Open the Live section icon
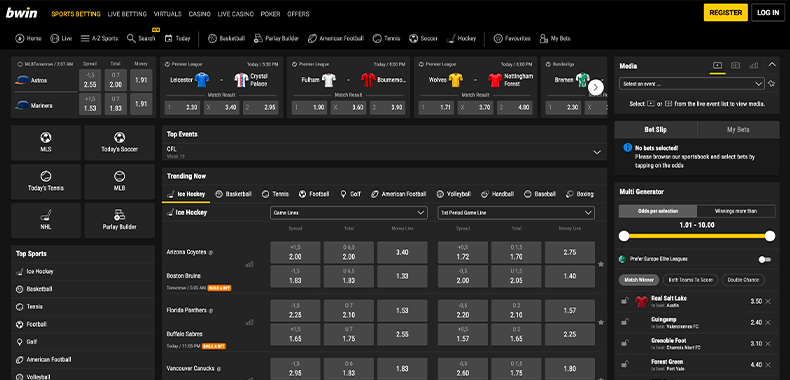The image size is (790, 380). 61,38
